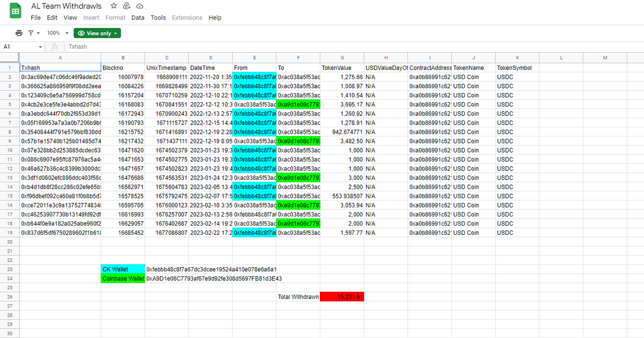Viewport: 644px width, 338px height.
Task: Select the whole of column E by its header
Action: (x=254, y=57)
